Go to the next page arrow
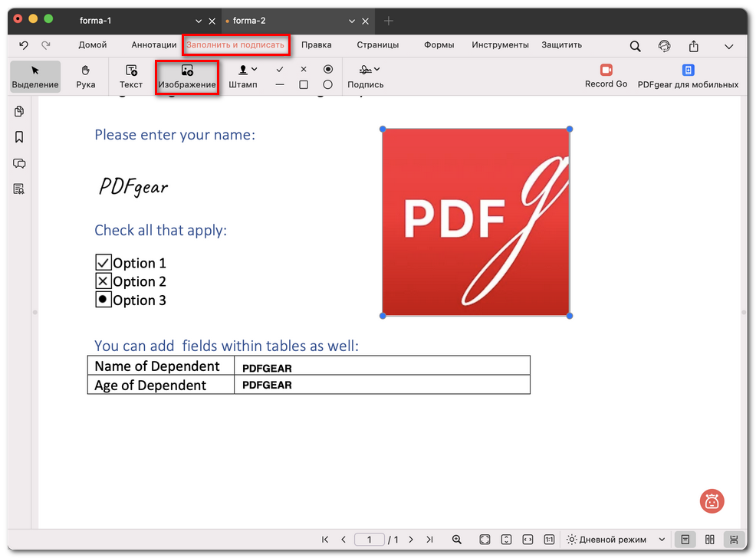The image size is (756, 558). 411,540
